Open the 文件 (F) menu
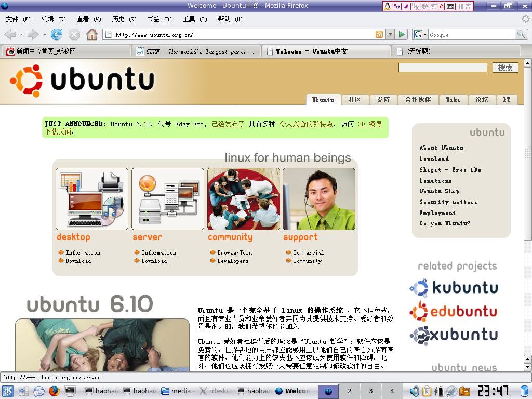 click(18, 19)
